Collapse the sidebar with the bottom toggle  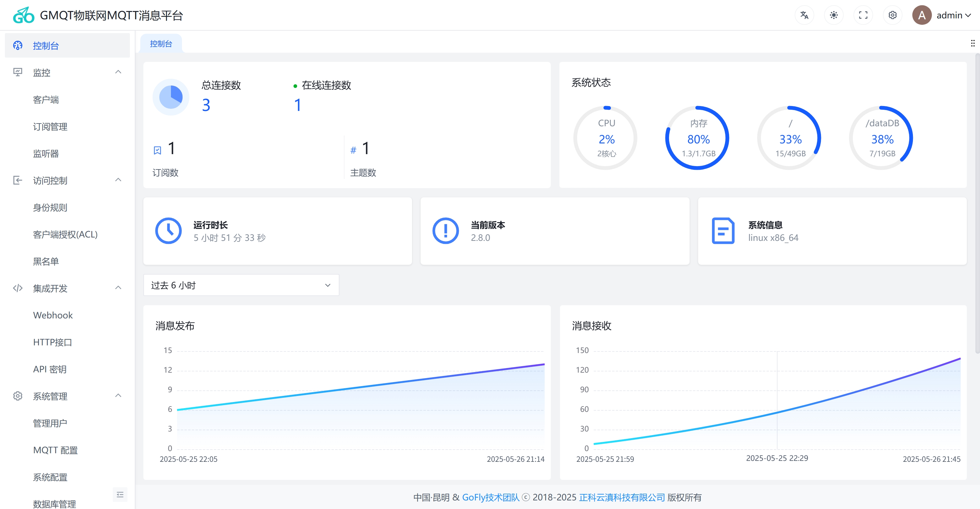pyautogui.click(x=120, y=494)
